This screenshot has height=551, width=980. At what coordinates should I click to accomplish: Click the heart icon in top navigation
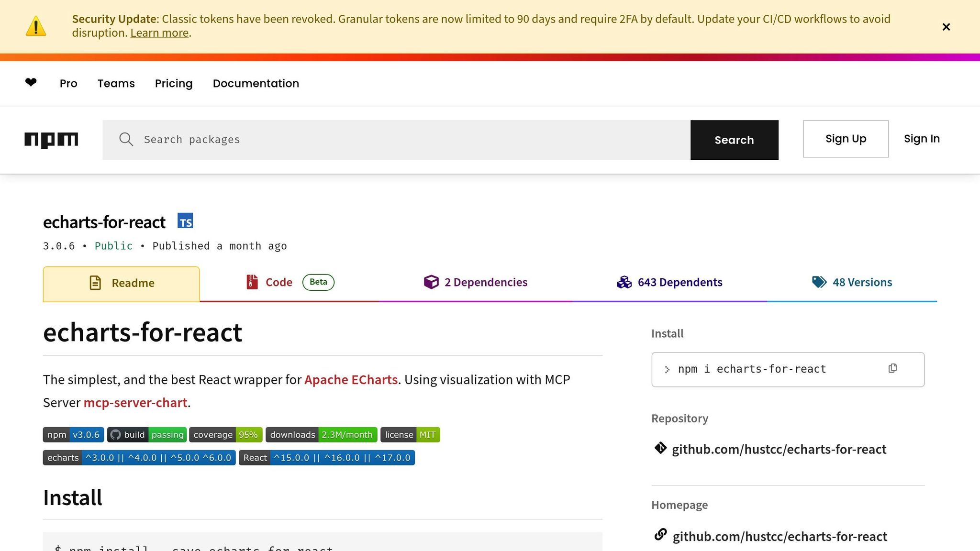tap(31, 83)
